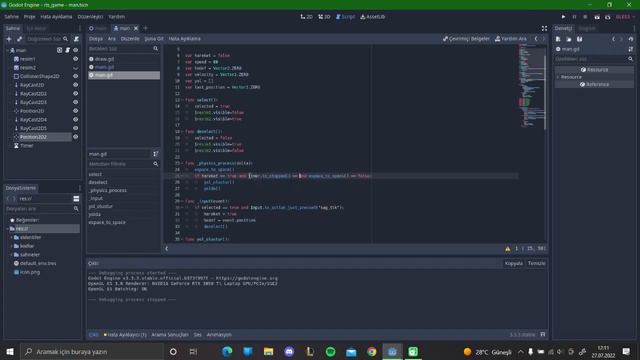This screenshot has height=360, width=640.
Task: Toggle visibility of CollisionShape2D node
Action: coord(76,76)
